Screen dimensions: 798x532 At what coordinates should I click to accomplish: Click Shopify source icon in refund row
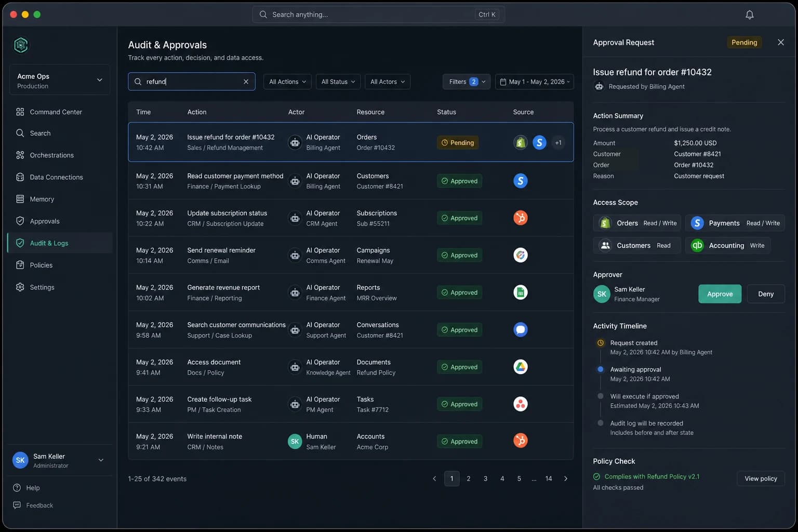click(521, 142)
